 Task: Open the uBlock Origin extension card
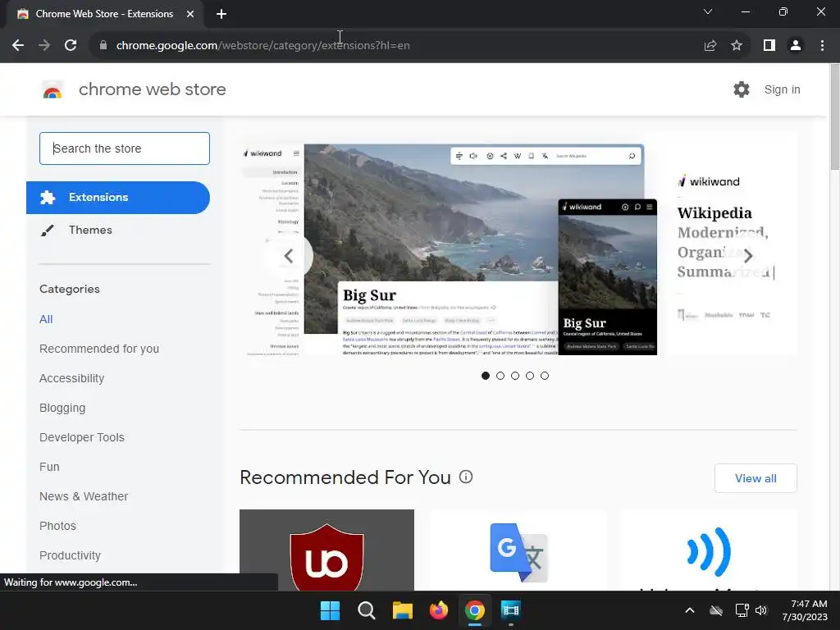pos(326,550)
